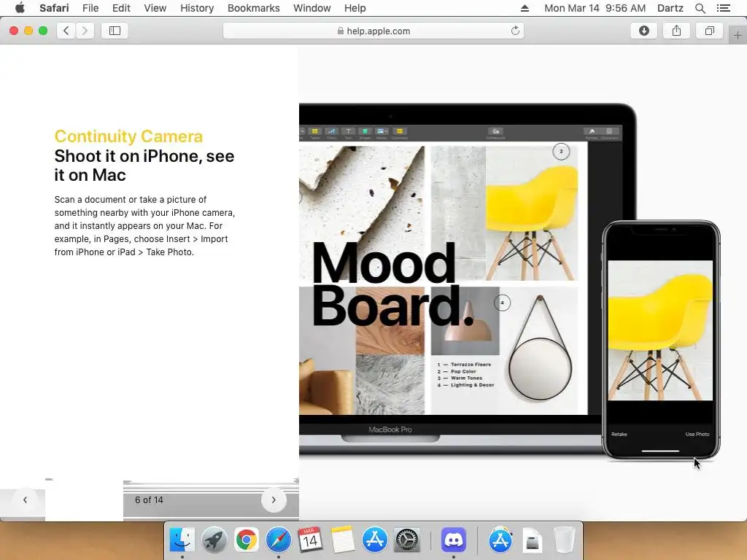Click the description paragraph about scanning documents
The image size is (747, 560).
tap(144, 226)
